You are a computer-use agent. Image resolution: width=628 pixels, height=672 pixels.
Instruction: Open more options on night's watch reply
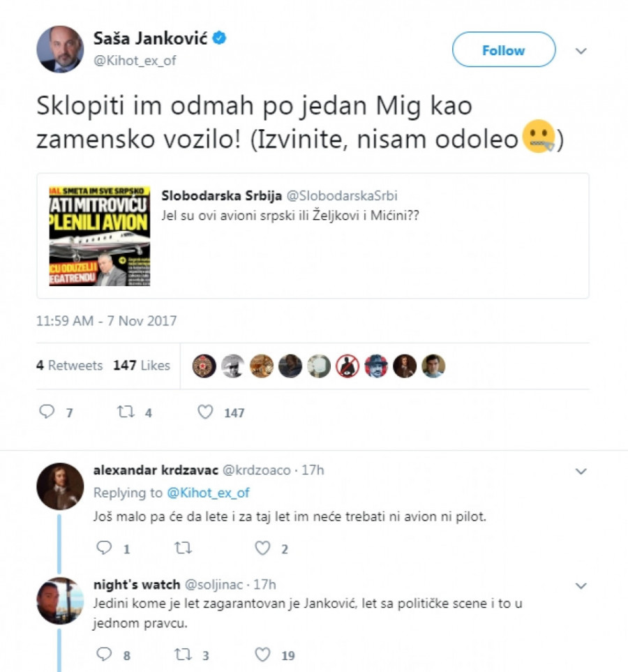click(581, 586)
